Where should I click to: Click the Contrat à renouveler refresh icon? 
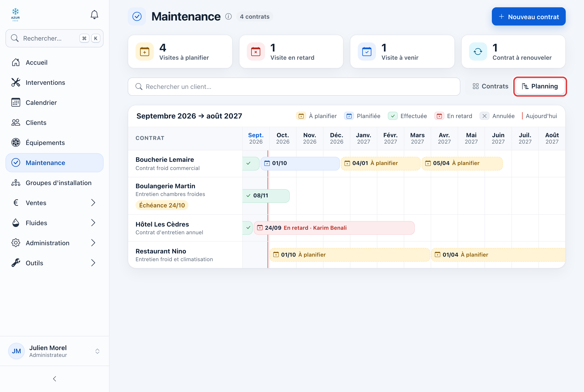478,52
